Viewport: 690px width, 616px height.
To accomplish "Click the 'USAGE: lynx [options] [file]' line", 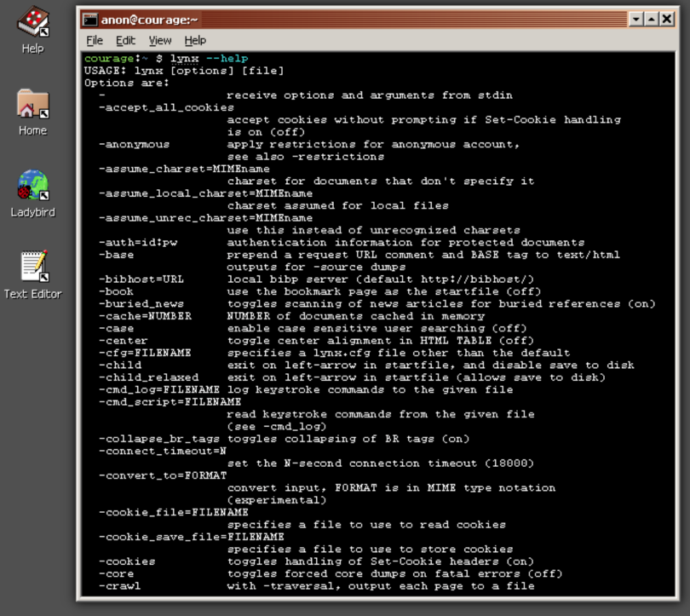I will pyautogui.click(x=184, y=71).
